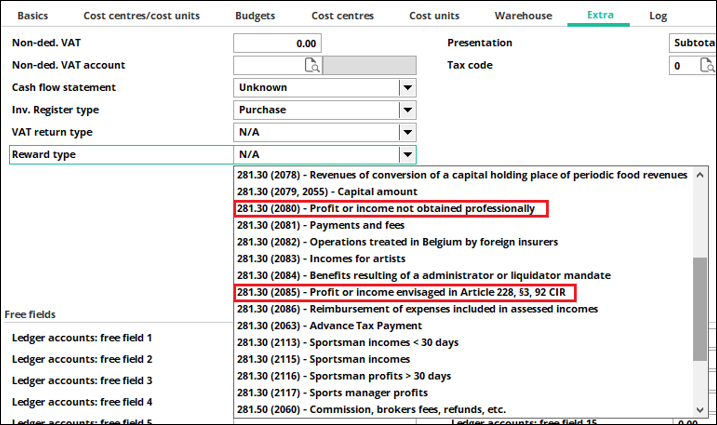This screenshot has height=425, width=717.
Task: Switch to the Basics tab
Action: 33,16
